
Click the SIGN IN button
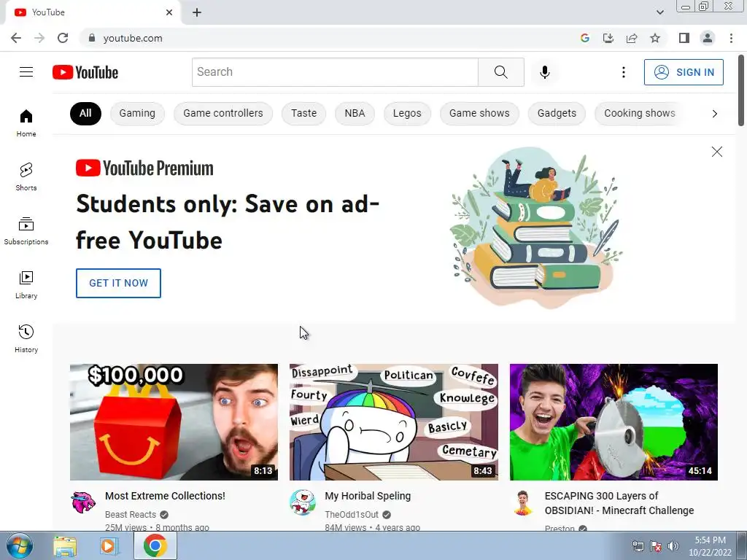point(684,72)
